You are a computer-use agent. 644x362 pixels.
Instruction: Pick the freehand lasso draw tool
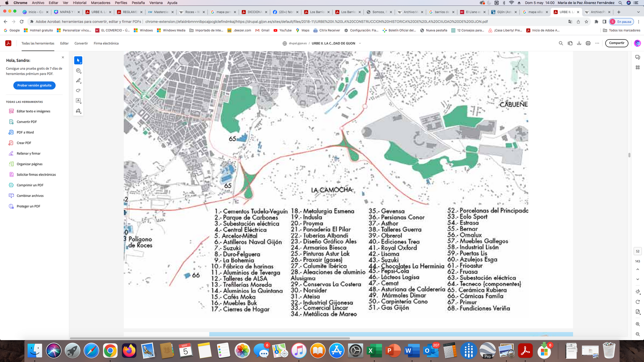tap(78, 90)
